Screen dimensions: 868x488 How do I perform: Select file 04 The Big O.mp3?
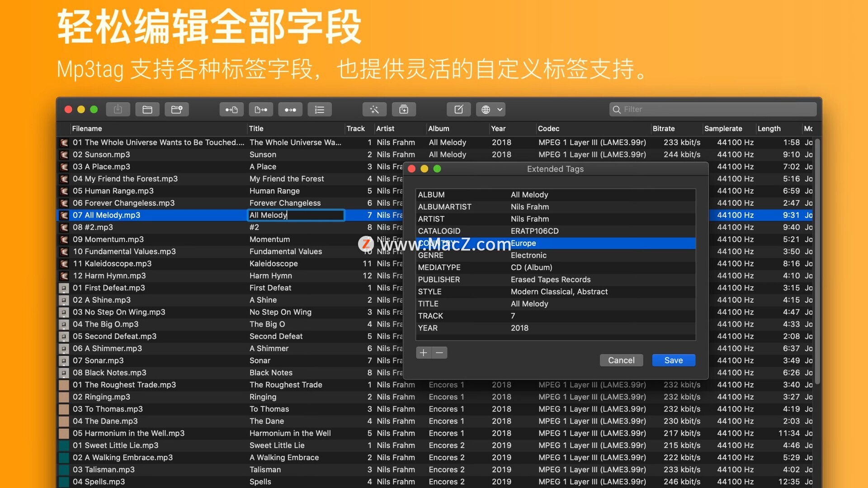tap(105, 324)
